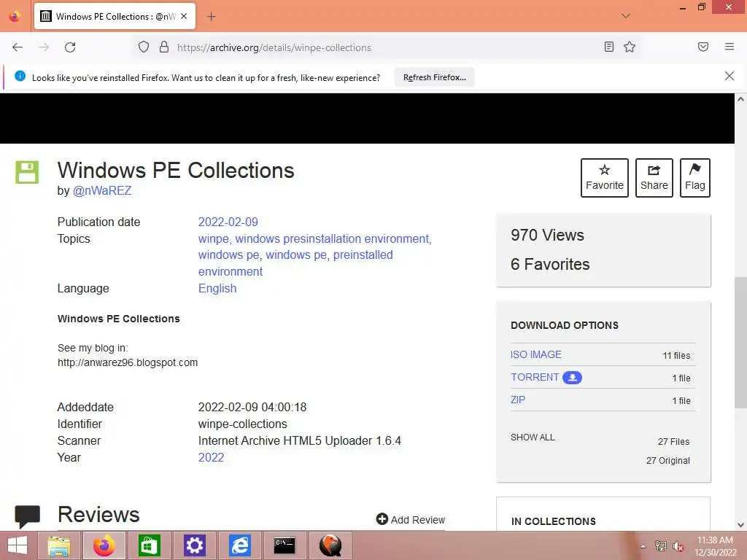Screen dimensions: 747x560
Task: Open Command Prompt from the taskbar
Action: pos(285,545)
